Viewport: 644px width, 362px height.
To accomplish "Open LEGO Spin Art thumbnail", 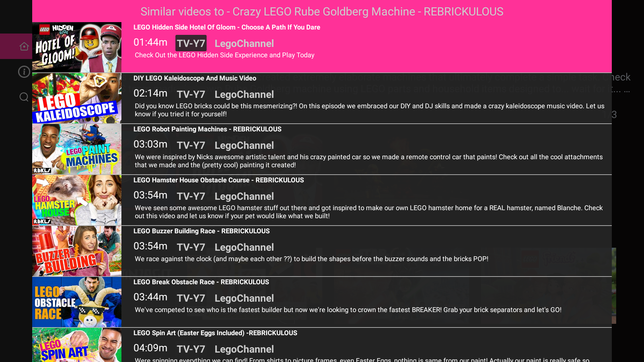I will (77, 345).
